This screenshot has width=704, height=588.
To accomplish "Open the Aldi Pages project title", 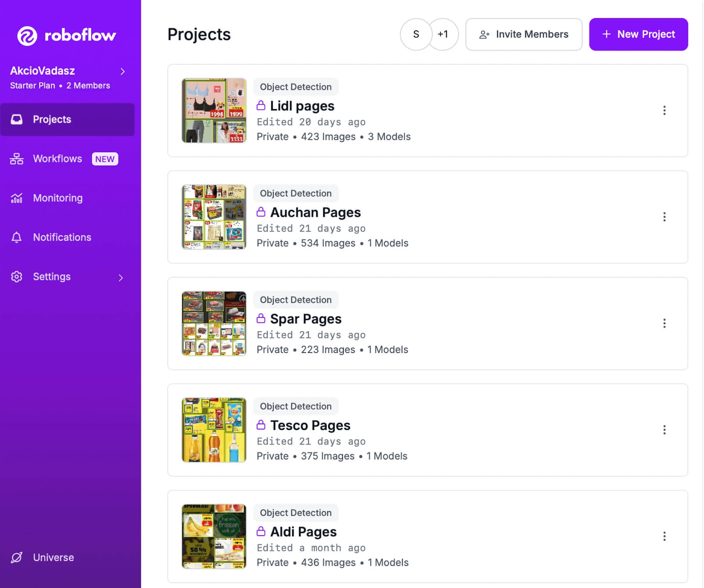I will click(303, 532).
